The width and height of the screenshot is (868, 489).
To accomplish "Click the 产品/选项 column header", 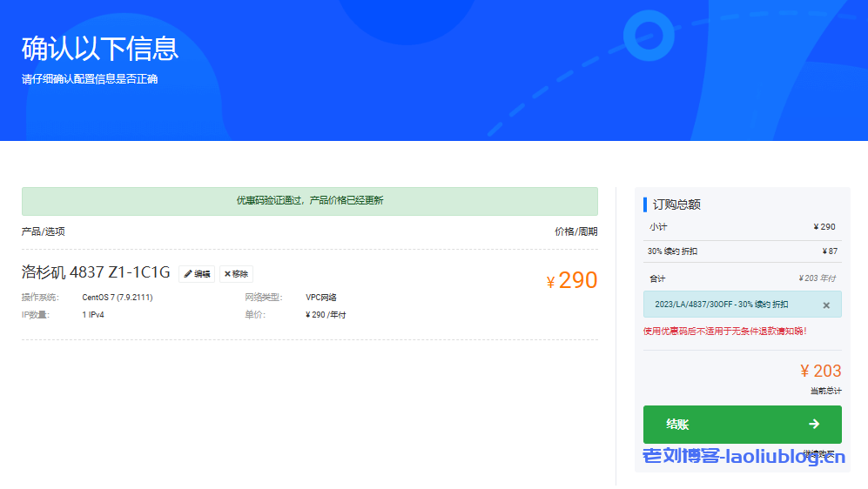I will [43, 231].
